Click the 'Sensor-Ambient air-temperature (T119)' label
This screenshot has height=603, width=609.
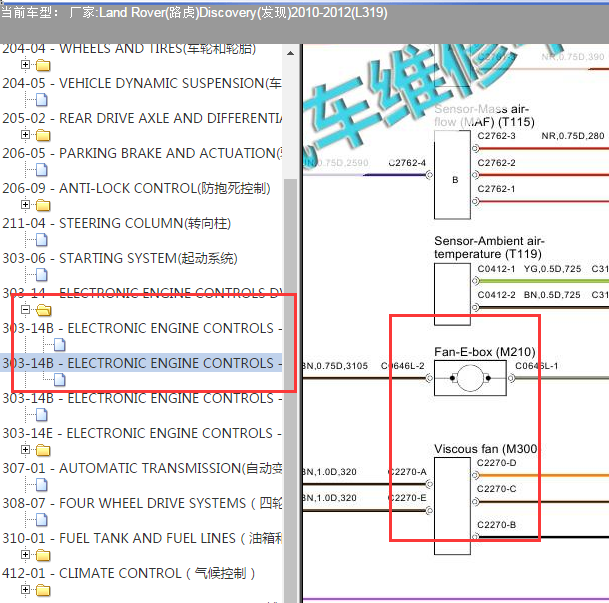point(489,247)
